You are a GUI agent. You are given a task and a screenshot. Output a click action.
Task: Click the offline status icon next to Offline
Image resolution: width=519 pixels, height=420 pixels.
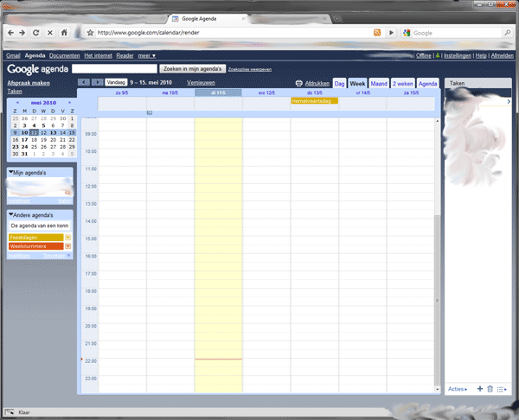438,55
